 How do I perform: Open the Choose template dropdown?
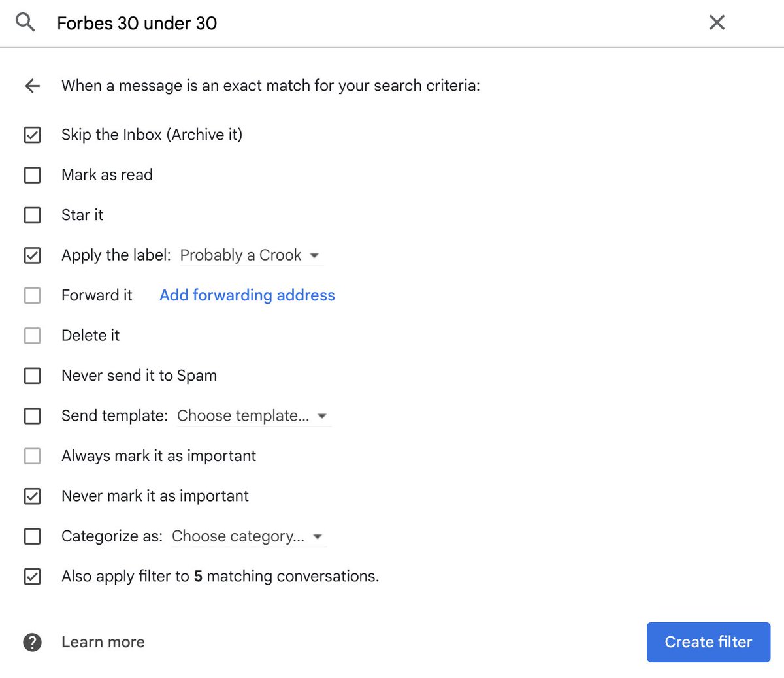pyautogui.click(x=253, y=416)
